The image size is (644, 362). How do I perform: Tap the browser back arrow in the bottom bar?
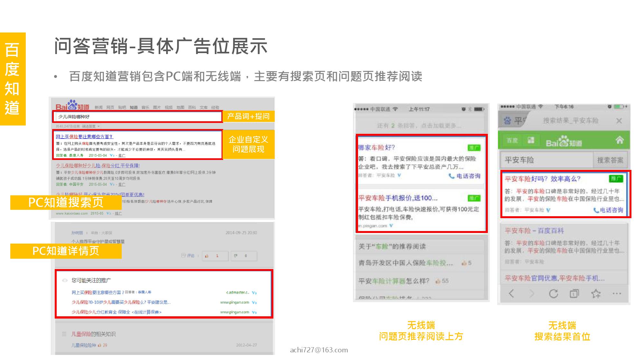(511, 293)
